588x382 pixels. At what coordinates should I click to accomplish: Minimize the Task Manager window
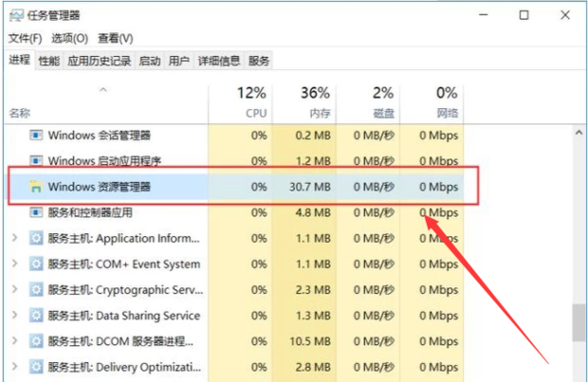tap(484, 15)
